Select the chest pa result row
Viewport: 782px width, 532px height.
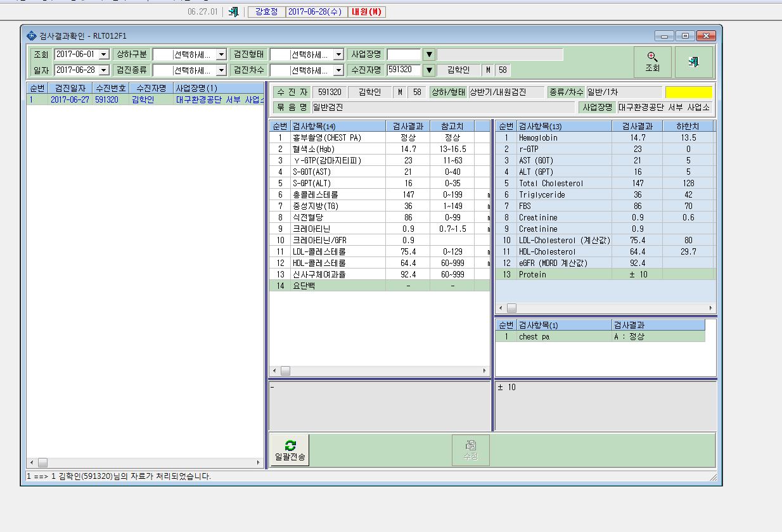(x=600, y=336)
